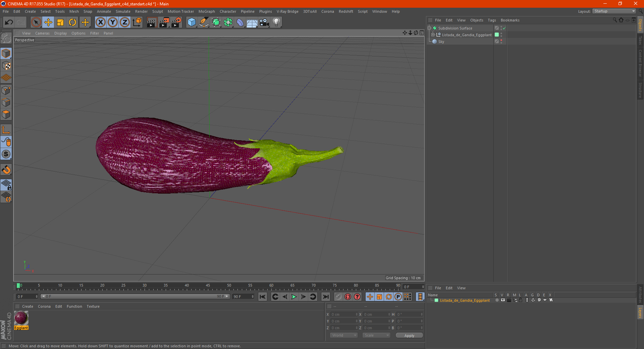Click timeline frame 45 marker
This screenshot has width=644, height=349.
pyautogui.click(x=208, y=286)
